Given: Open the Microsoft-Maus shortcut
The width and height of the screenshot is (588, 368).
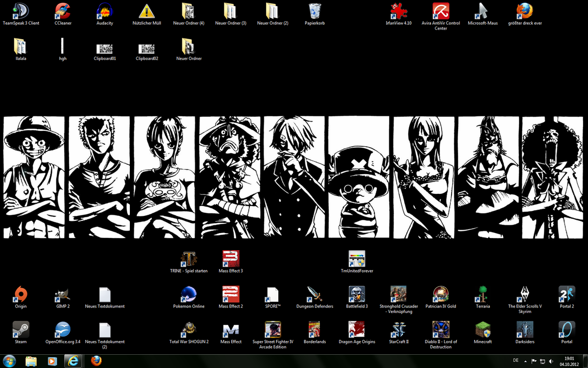Looking at the screenshot, I should click(483, 14).
